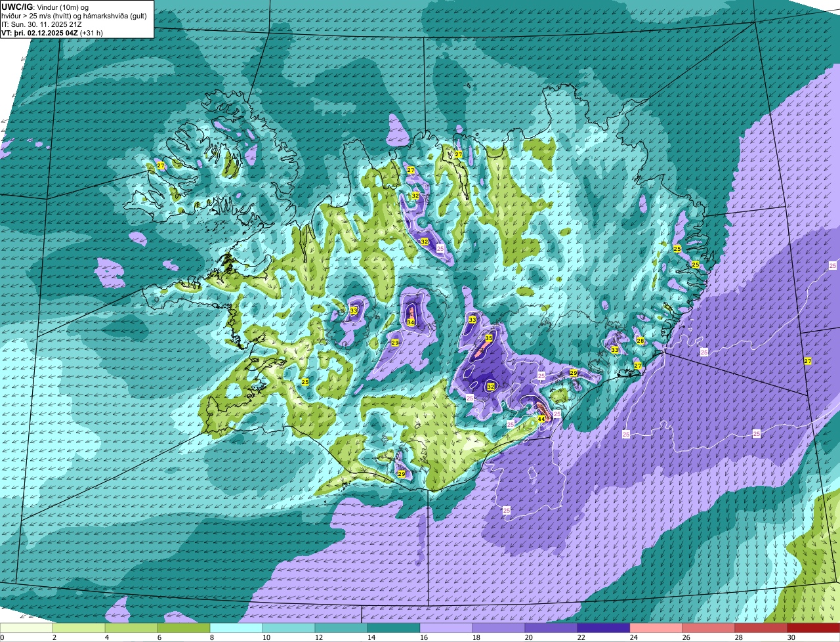Image resolution: width=840 pixels, height=642 pixels.
Task: Select the light green 2–4 legend swatch
Action: 79,628
